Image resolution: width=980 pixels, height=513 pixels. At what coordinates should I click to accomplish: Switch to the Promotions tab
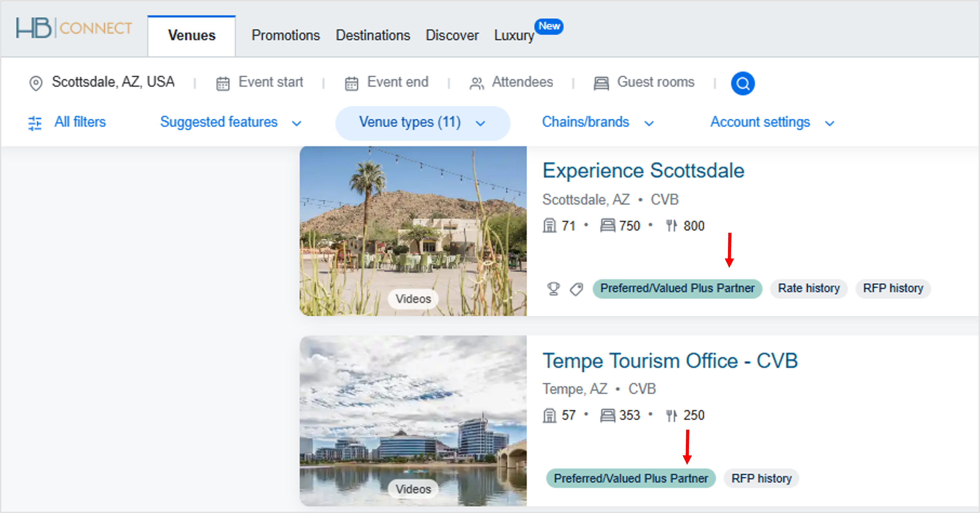[286, 35]
